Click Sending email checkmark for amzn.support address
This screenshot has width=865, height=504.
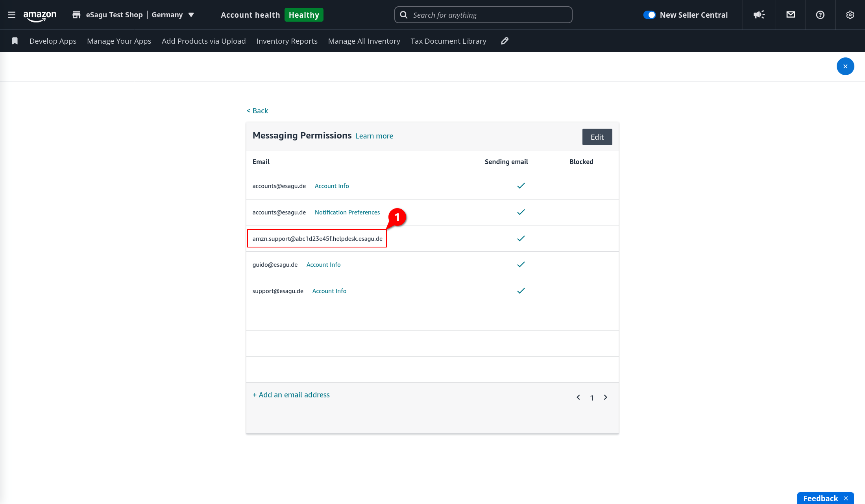click(x=521, y=238)
